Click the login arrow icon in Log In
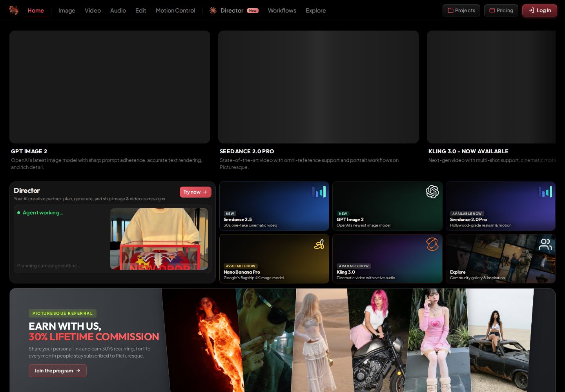The width and height of the screenshot is (565, 392). point(531,11)
